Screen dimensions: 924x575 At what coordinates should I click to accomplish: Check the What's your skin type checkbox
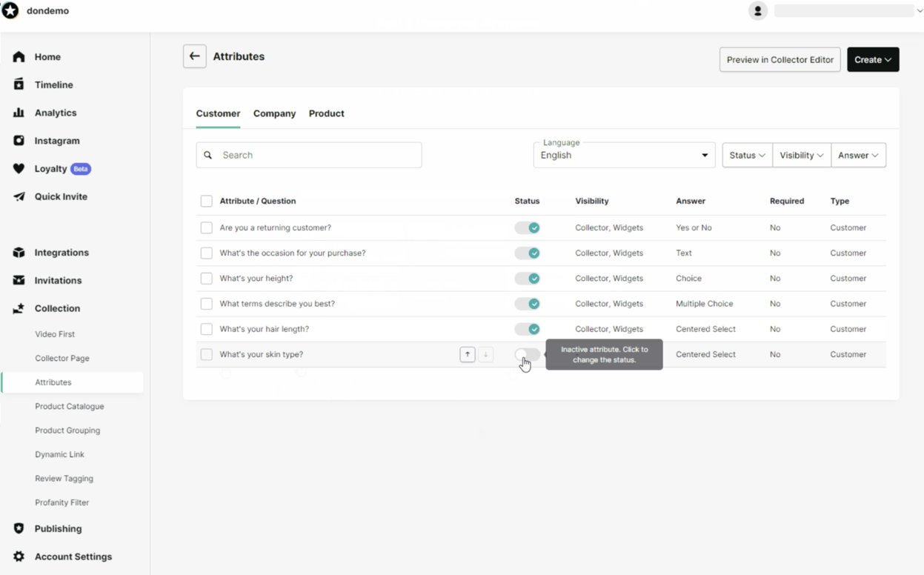click(x=207, y=354)
